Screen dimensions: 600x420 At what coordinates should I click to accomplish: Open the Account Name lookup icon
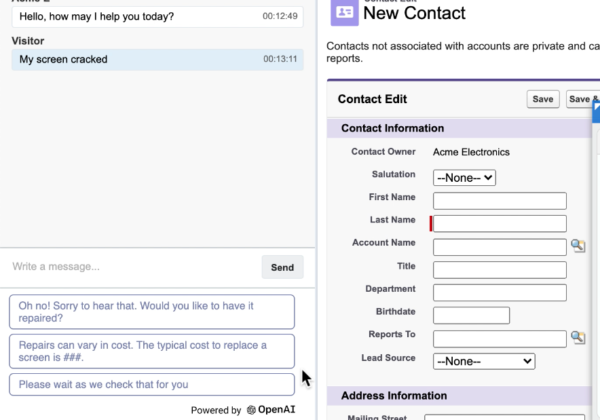[x=578, y=246]
